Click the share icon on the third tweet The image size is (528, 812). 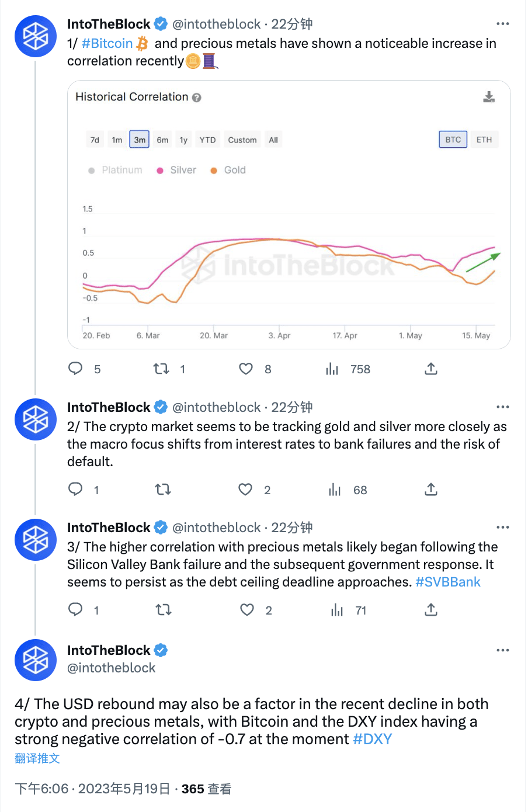[430, 609]
